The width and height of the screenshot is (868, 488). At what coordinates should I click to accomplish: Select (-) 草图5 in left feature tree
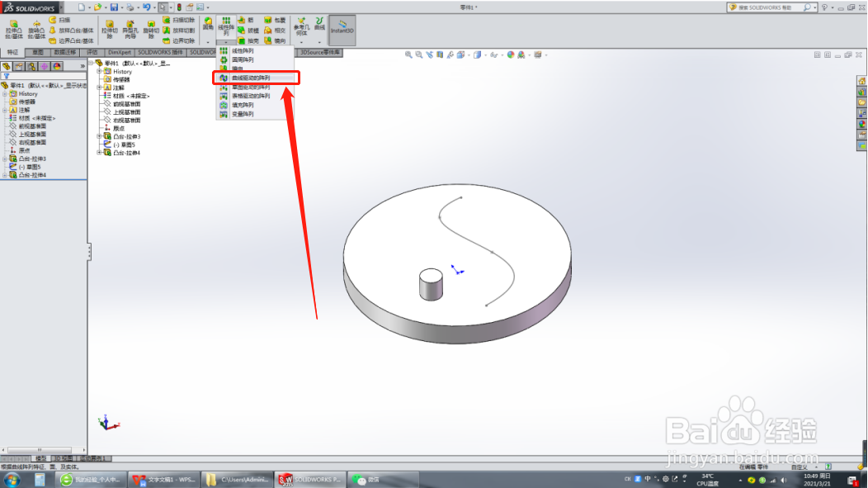click(26, 168)
